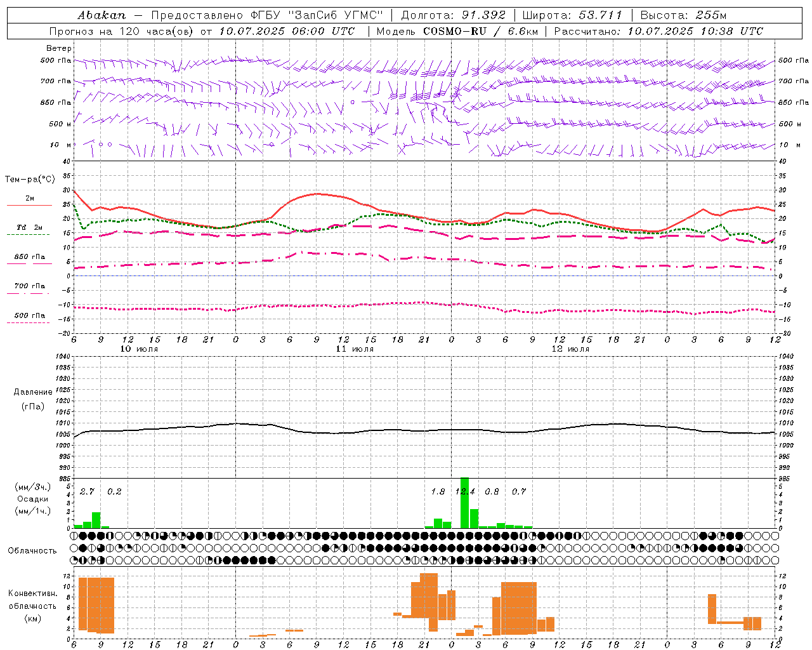The height and width of the screenshot is (650, 812).
Task: Click the precipitation total "0.2"
Action: click(114, 491)
